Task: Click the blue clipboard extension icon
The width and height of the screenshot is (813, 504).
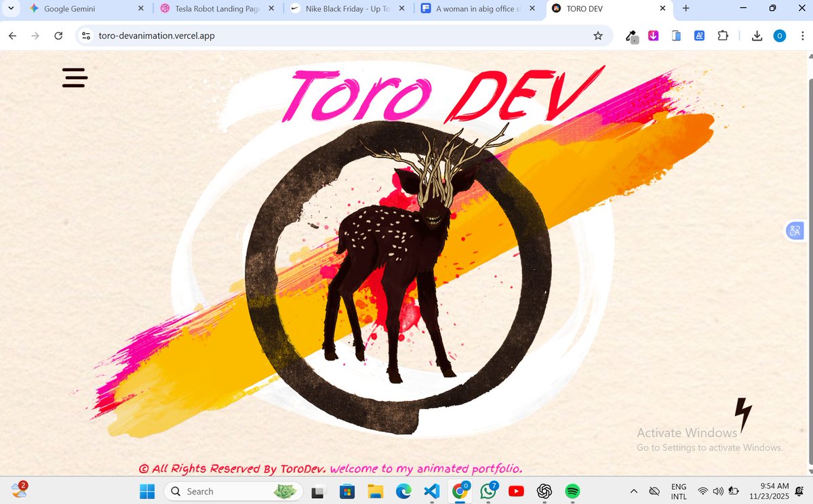Action: pos(676,36)
